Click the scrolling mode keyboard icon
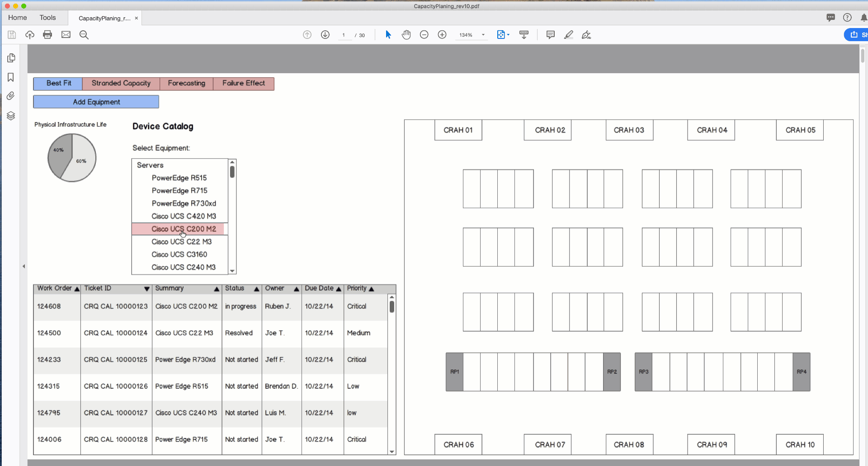 (x=524, y=35)
